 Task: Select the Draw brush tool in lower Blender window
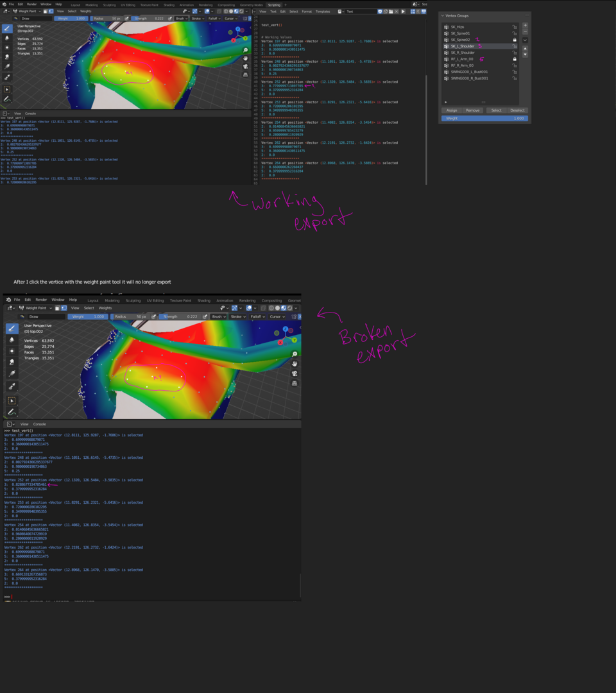12,329
